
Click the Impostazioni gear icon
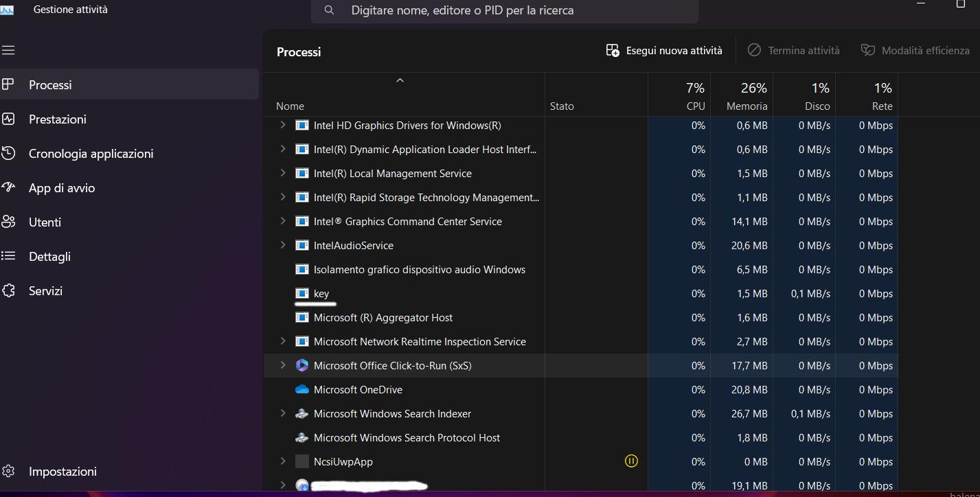tap(8, 472)
